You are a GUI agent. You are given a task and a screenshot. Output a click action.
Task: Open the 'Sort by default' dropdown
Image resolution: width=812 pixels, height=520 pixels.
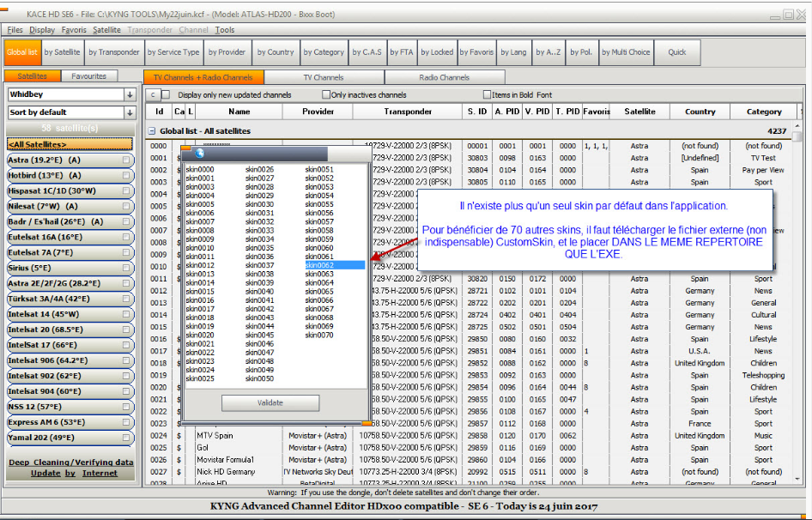[x=130, y=112]
